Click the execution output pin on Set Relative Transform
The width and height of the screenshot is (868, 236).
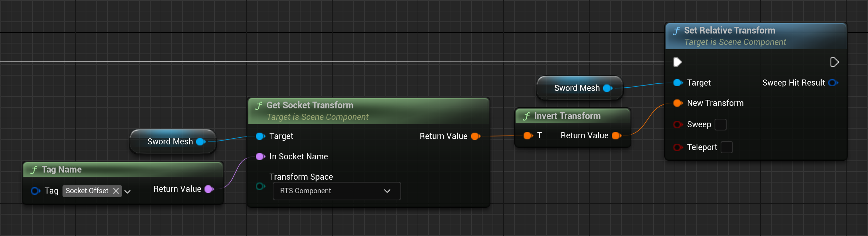coord(834,62)
